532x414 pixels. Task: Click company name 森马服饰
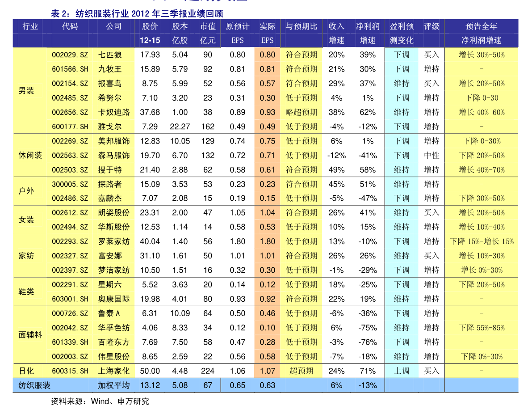[113, 156]
